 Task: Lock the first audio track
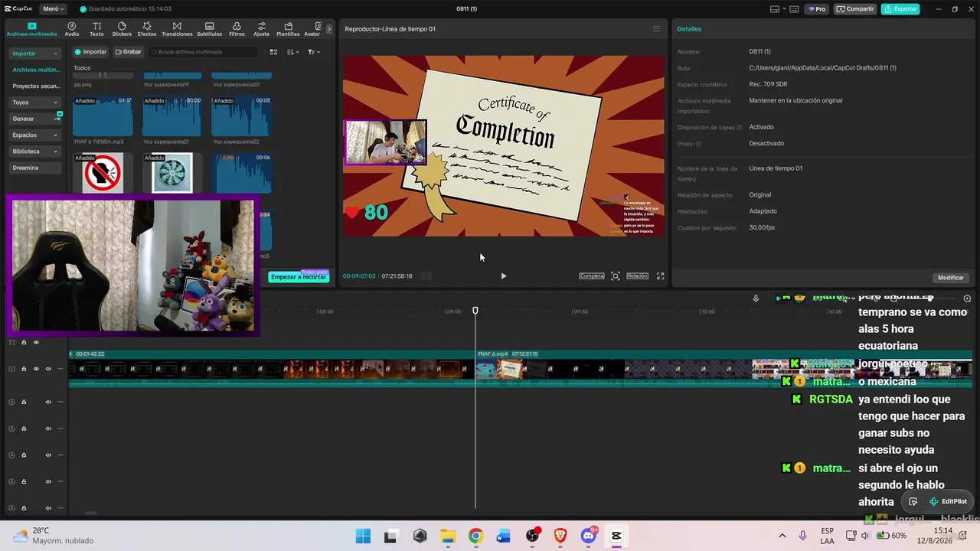click(24, 402)
